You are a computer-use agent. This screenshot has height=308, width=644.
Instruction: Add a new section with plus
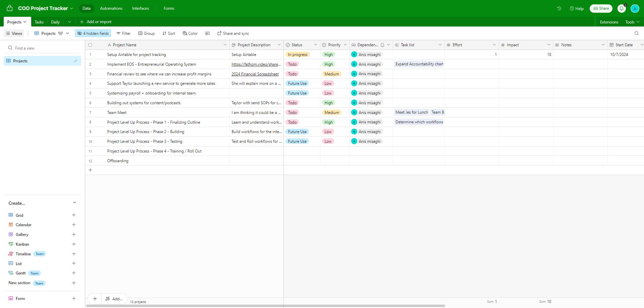(74, 283)
